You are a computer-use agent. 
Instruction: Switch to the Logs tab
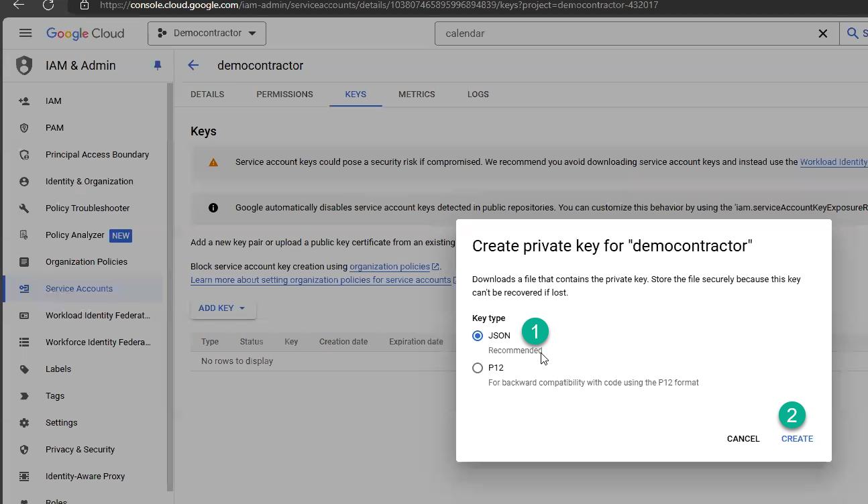(478, 94)
